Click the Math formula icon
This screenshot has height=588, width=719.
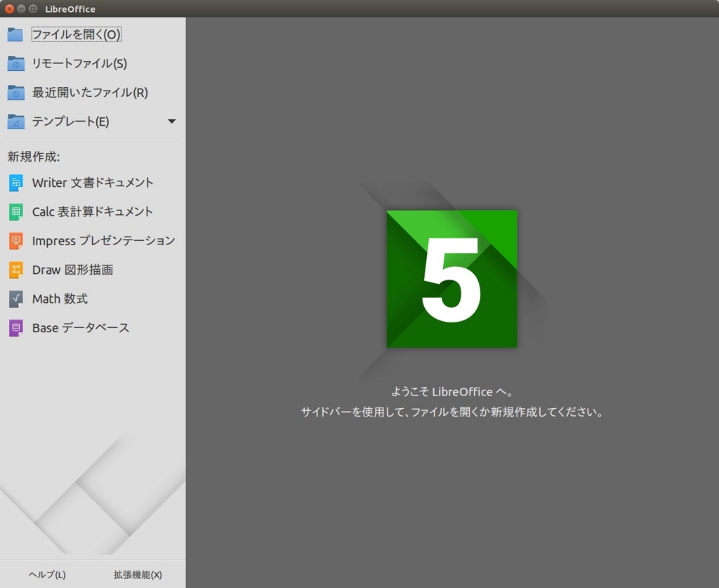pyautogui.click(x=15, y=299)
